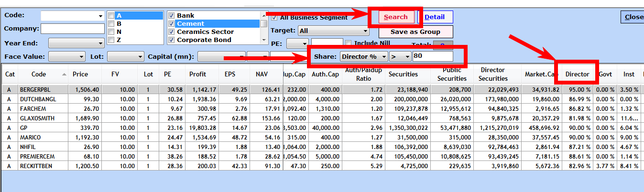Sort by the Price column header

tap(85, 75)
